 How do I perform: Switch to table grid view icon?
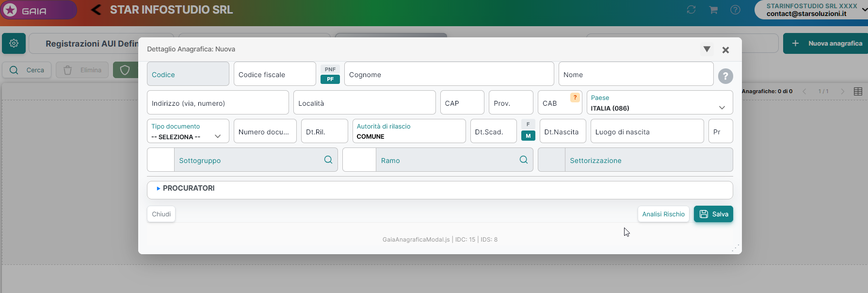tap(858, 91)
